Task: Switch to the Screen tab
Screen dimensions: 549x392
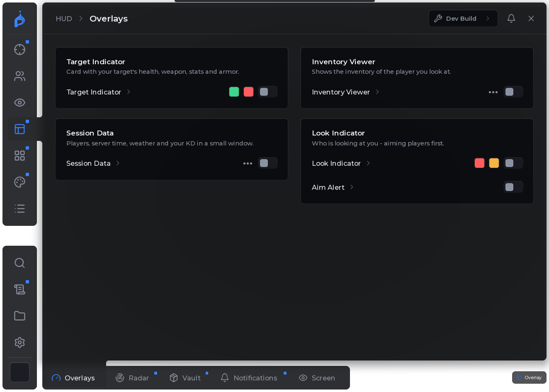Action: (317, 377)
